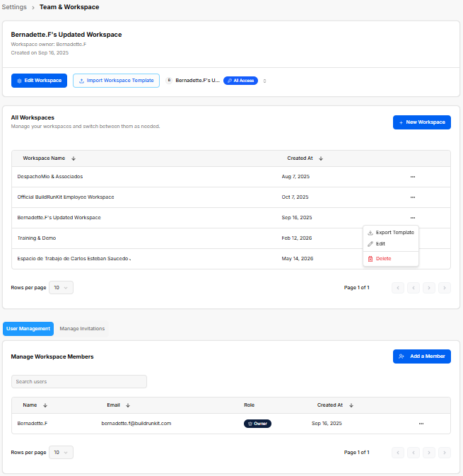Go to last page in members pagination
This screenshot has height=476, width=463.
coord(445,453)
